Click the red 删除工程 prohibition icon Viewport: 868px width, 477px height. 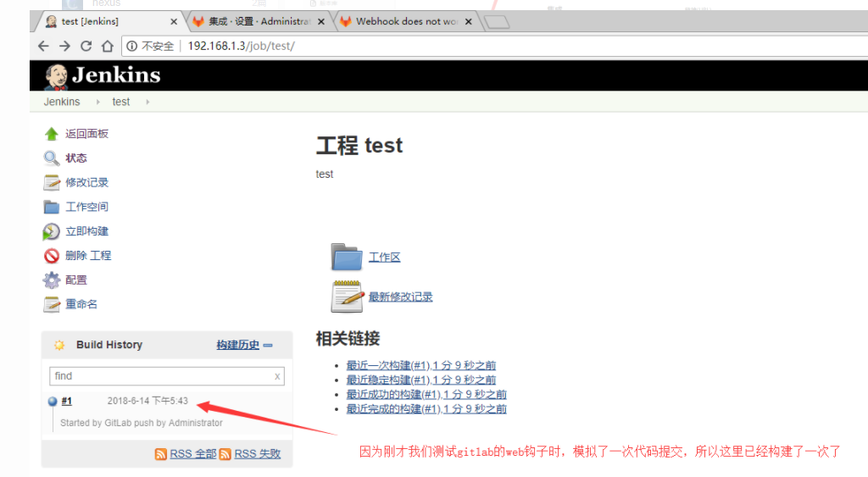[x=52, y=256]
